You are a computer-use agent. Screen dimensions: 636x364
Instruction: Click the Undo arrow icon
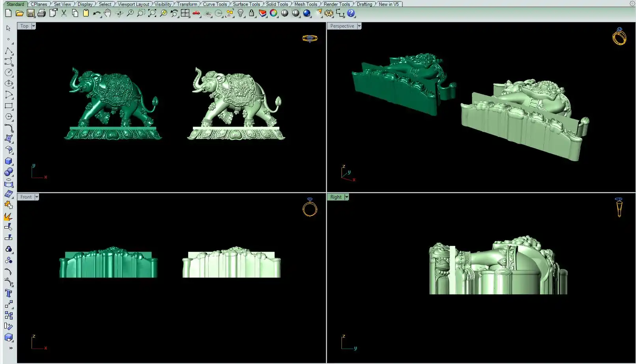(97, 13)
